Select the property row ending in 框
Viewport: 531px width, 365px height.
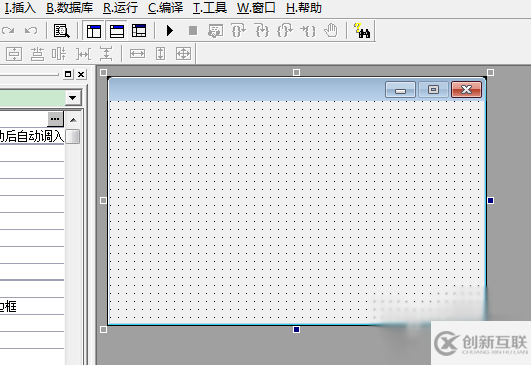click(x=32, y=306)
